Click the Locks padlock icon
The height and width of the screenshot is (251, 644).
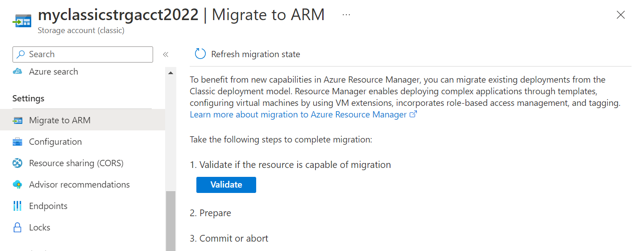tap(17, 227)
